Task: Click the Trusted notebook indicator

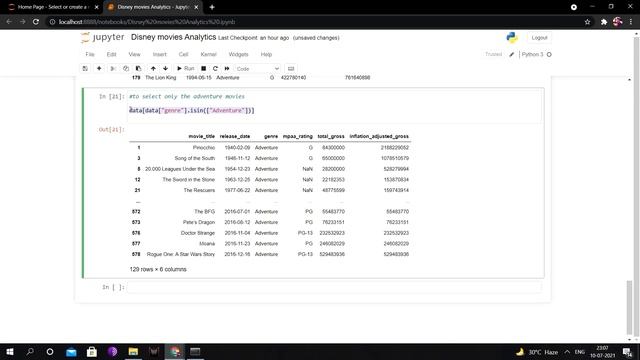Action: pyautogui.click(x=493, y=54)
